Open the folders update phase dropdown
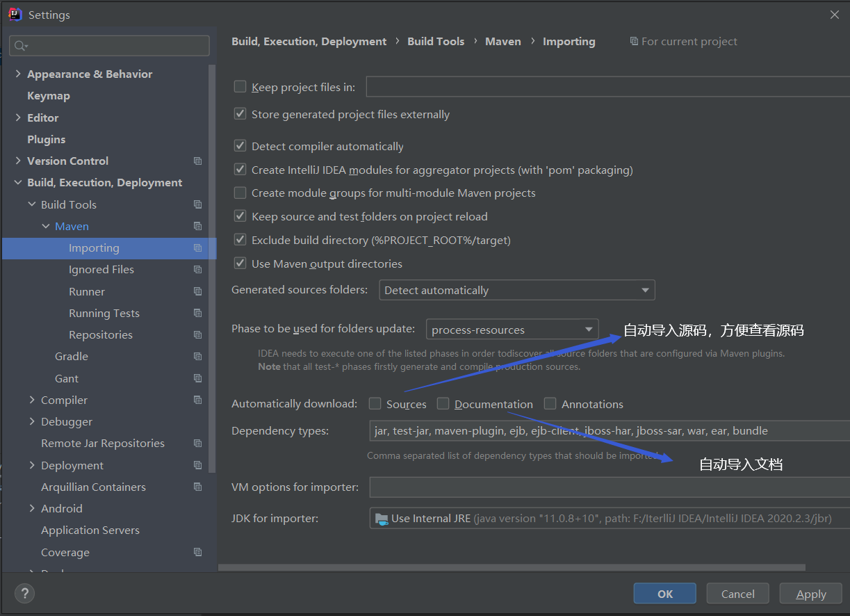The width and height of the screenshot is (850, 616). point(512,330)
